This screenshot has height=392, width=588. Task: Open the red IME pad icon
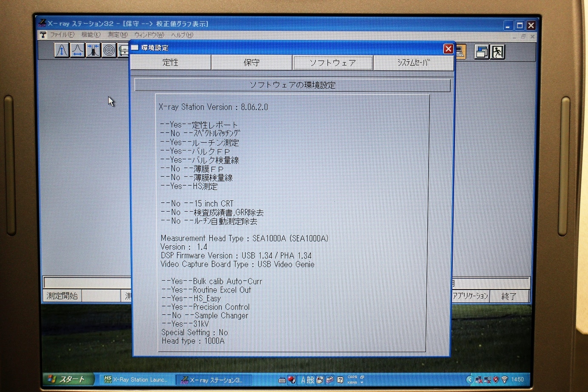click(x=291, y=380)
